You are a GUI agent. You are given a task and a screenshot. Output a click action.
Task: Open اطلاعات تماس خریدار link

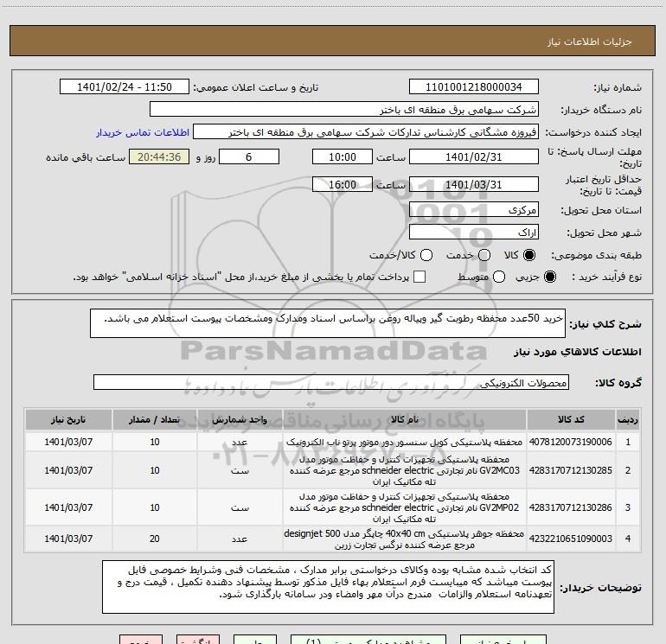143,132
